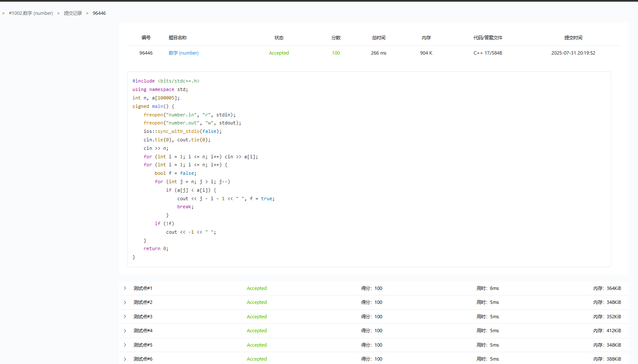Click the 352KiB memory value for test #3

point(613,317)
